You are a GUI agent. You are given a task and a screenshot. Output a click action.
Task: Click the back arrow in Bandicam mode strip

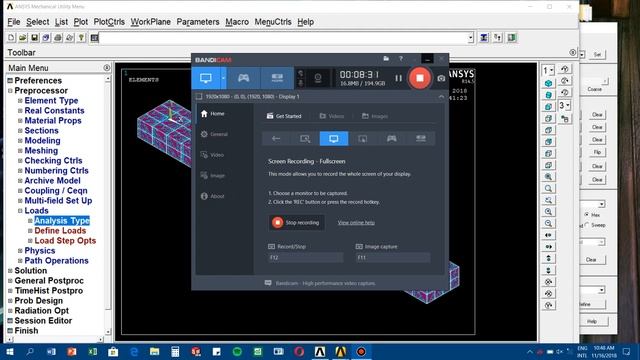[276, 139]
